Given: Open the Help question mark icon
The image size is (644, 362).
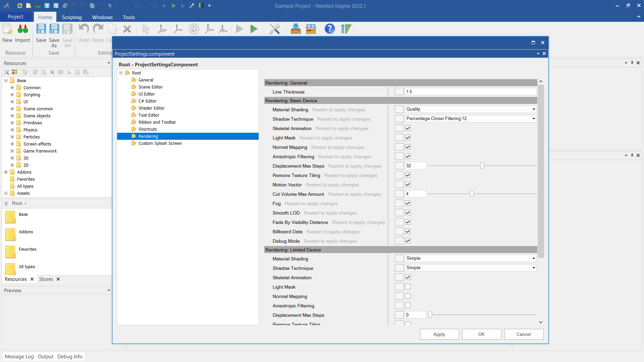Looking at the screenshot, I should pyautogui.click(x=329, y=29).
